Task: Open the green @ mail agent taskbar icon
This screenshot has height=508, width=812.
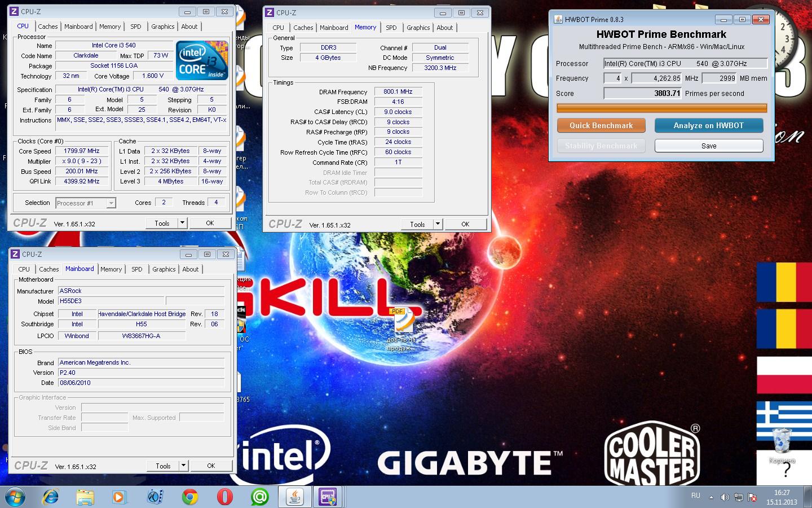Action: pyautogui.click(x=260, y=497)
